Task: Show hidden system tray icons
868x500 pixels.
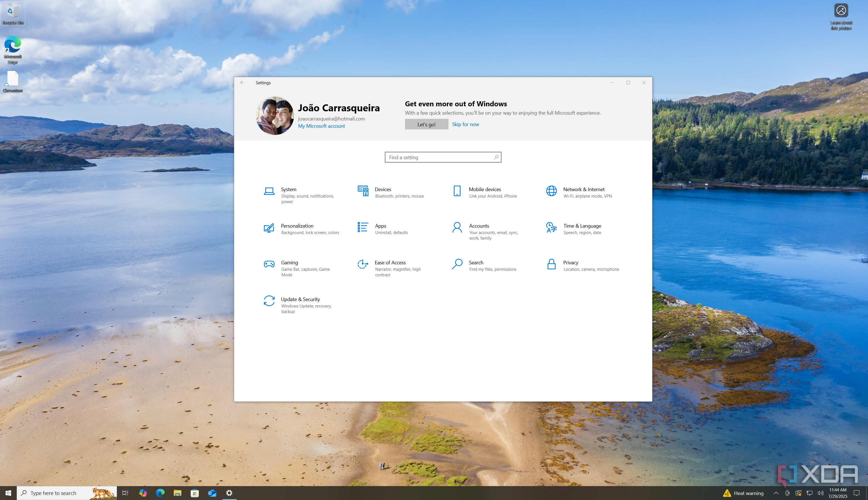Action: [x=776, y=493]
